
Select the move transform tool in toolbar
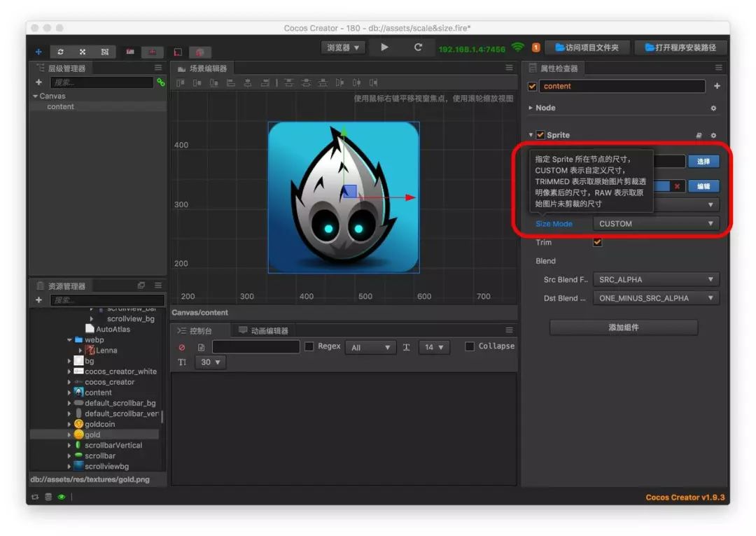(x=38, y=52)
